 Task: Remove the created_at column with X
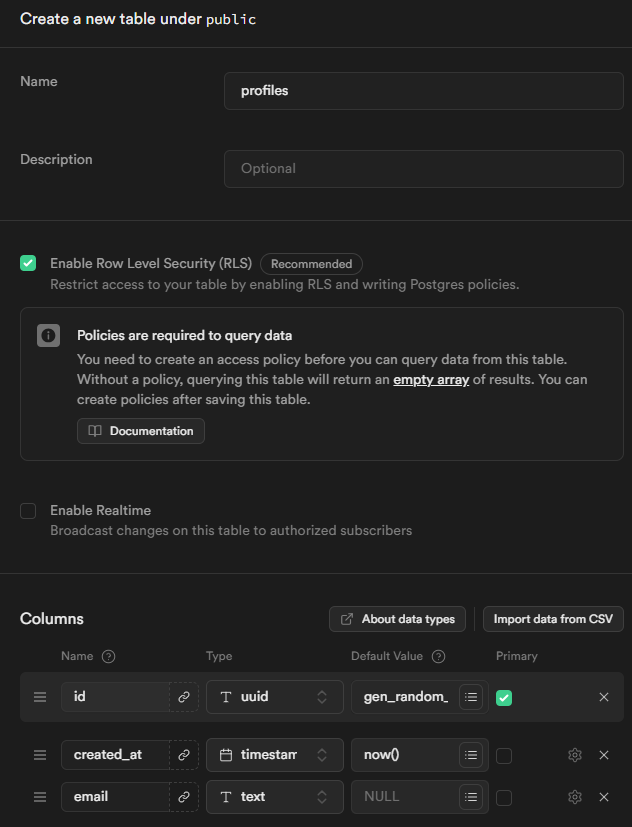coord(604,755)
